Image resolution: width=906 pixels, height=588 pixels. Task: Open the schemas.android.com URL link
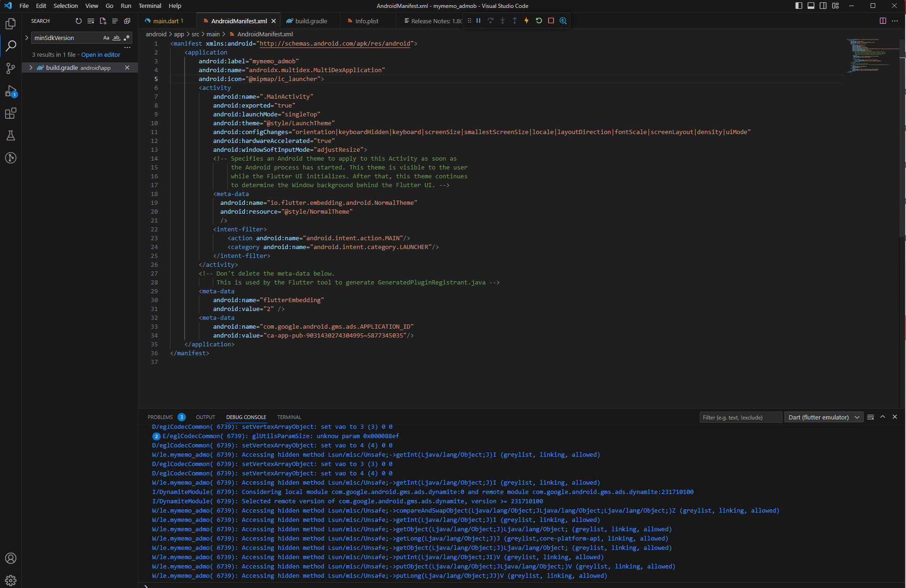coord(335,44)
